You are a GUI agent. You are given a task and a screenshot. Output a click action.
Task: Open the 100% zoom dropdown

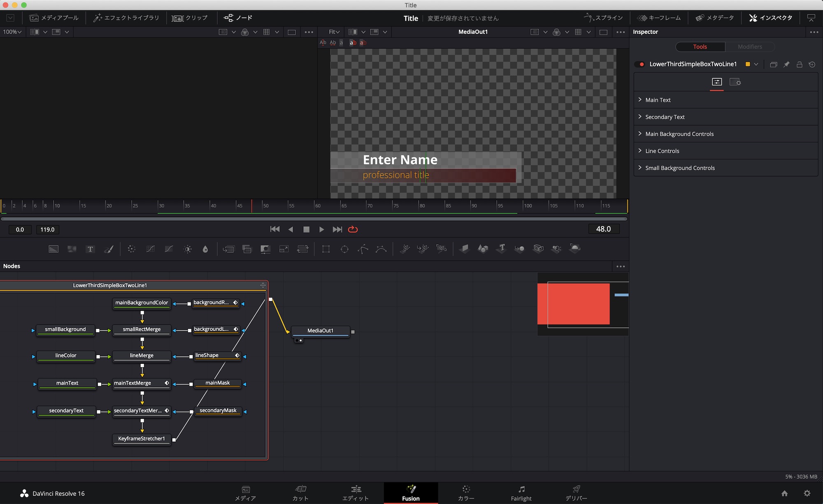[x=12, y=32]
